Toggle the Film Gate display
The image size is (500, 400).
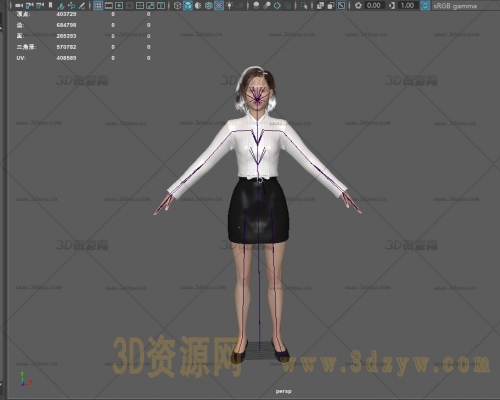109,5
